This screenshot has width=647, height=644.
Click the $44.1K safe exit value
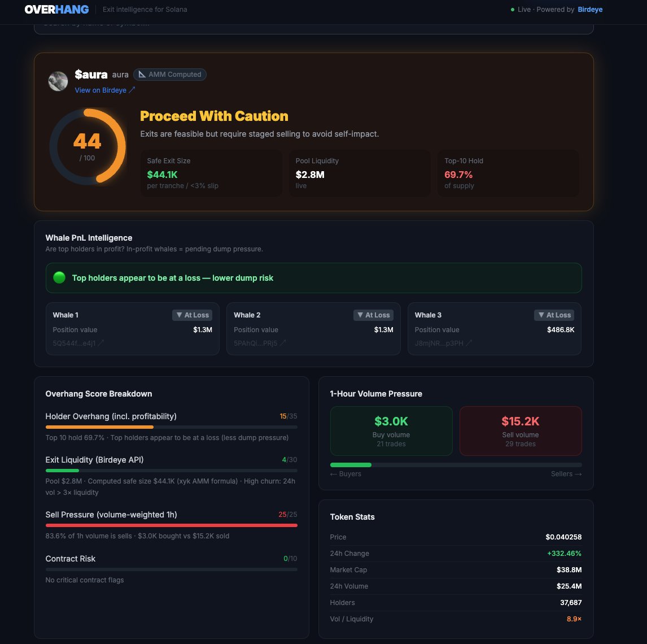pyautogui.click(x=162, y=175)
